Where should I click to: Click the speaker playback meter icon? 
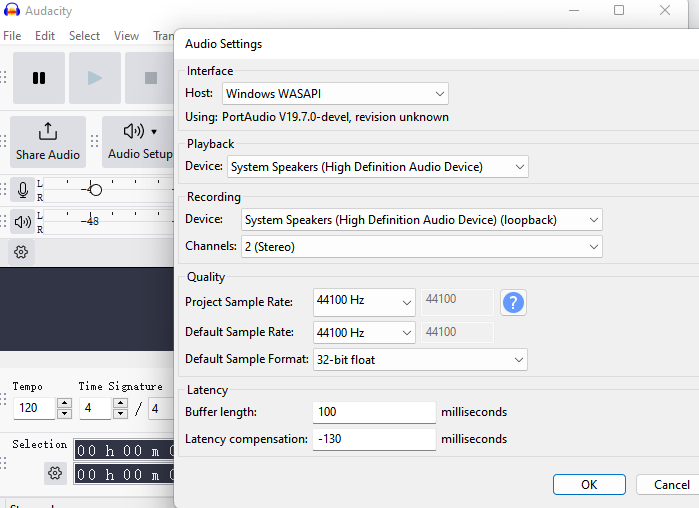pyautogui.click(x=23, y=221)
